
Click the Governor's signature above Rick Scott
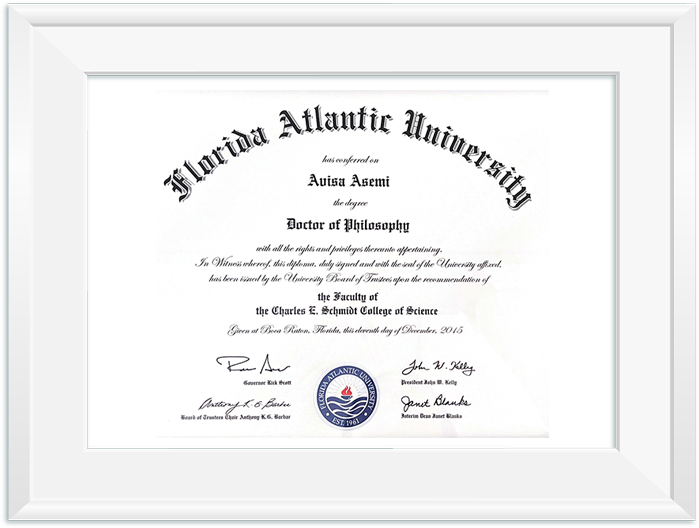pyautogui.click(x=253, y=365)
